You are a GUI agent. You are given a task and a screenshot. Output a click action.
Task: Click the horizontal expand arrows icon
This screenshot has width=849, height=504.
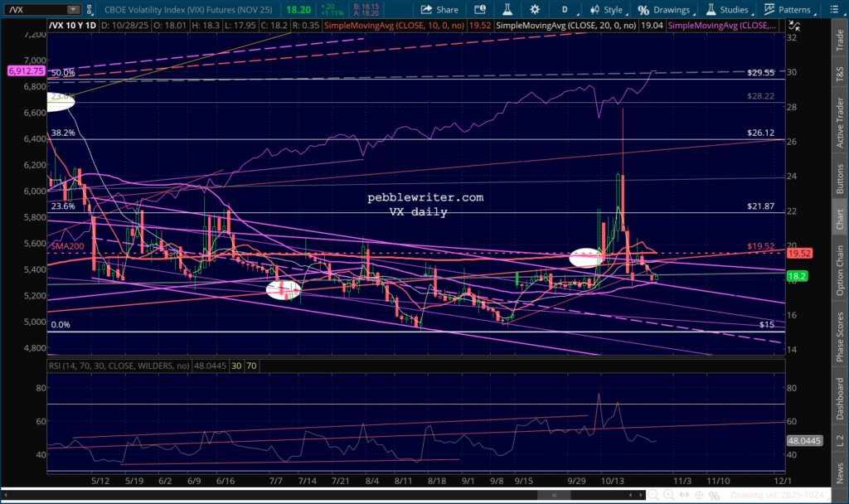tap(684, 495)
